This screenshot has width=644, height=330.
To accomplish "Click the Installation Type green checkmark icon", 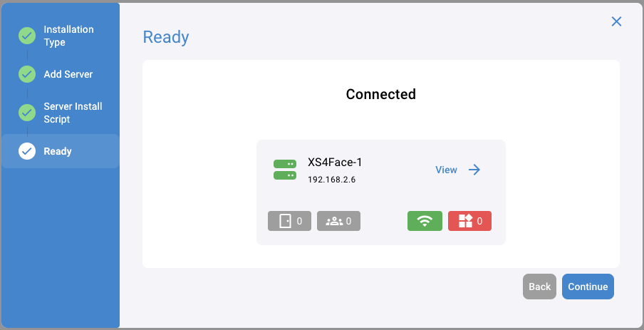I will pyautogui.click(x=27, y=36).
